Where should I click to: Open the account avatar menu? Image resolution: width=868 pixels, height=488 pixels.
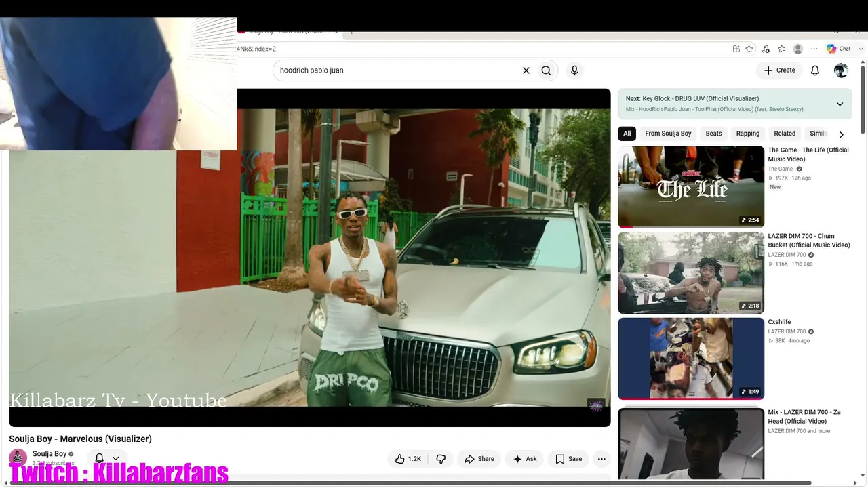point(841,70)
